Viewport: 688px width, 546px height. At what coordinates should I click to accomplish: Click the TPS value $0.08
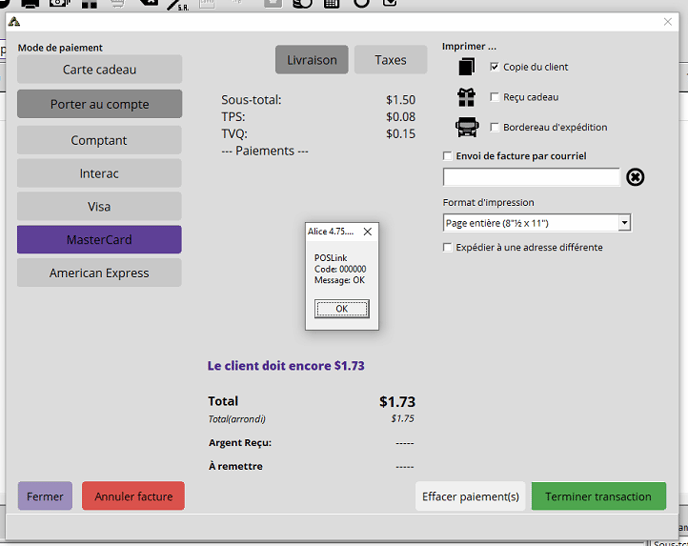click(401, 117)
